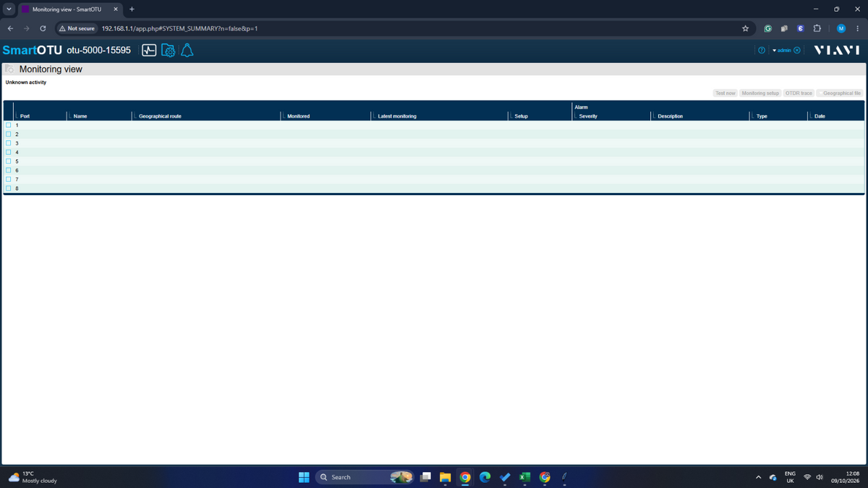Click the browser address bar URL
868x488 pixels.
179,29
